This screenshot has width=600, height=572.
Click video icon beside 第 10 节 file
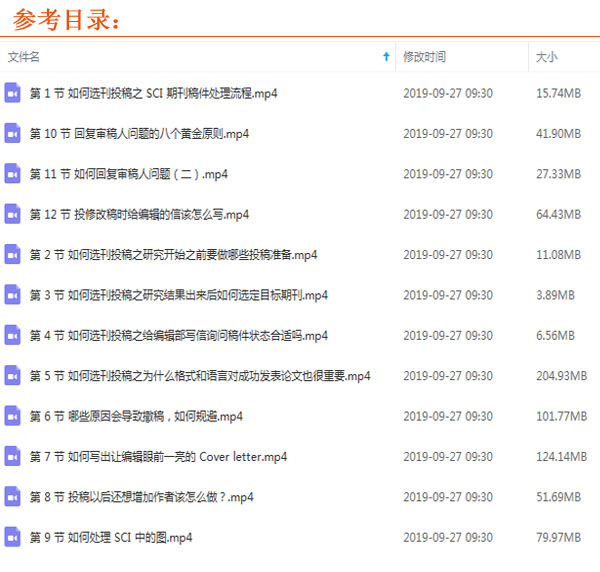13,133
